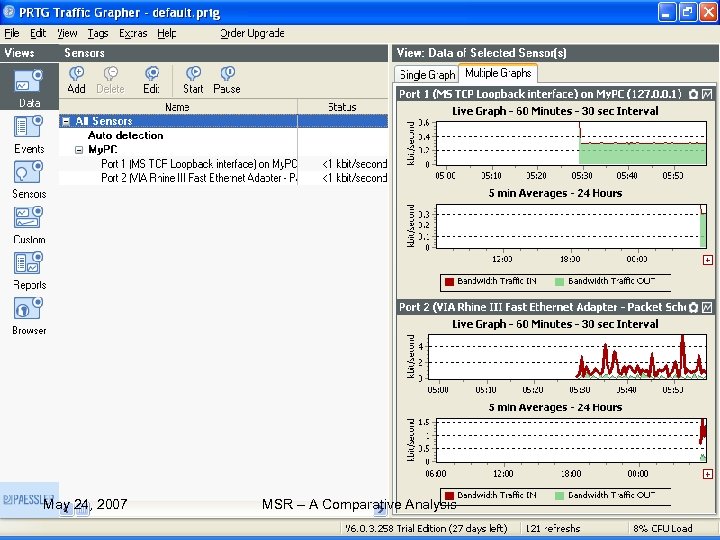
Task: Click the Start sensor toolbar button
Action: click(193, 80)
